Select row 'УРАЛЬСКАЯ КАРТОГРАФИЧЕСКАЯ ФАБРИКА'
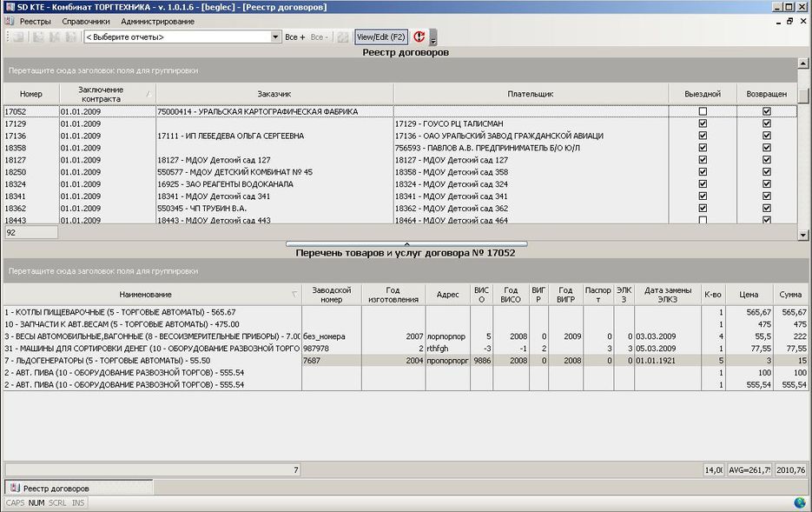812x512 pixels. coord(399,111)
